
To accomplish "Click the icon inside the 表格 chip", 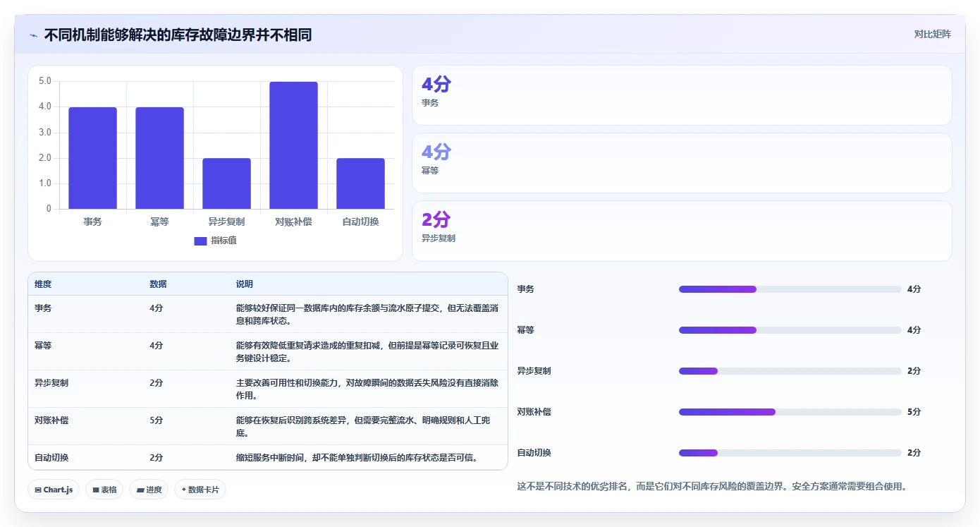I will (95, 490).
